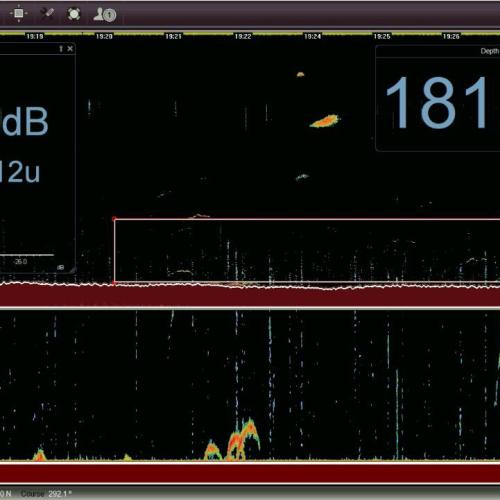Open the wrench and ruler setup tool
This screenshot has width=500, height=500.
click(x=47, y=14)
